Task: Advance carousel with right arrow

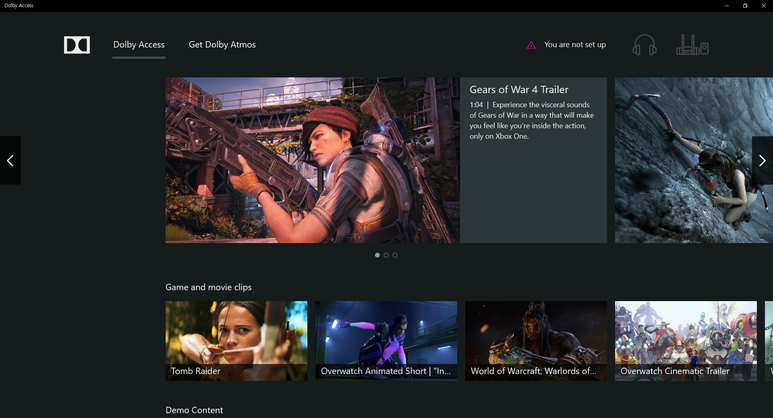Action: (762, 160)
